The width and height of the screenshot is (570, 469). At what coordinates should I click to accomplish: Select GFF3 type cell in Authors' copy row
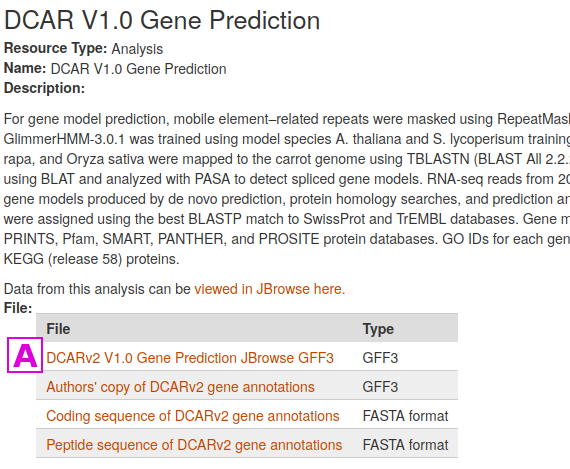click(380, 387)
